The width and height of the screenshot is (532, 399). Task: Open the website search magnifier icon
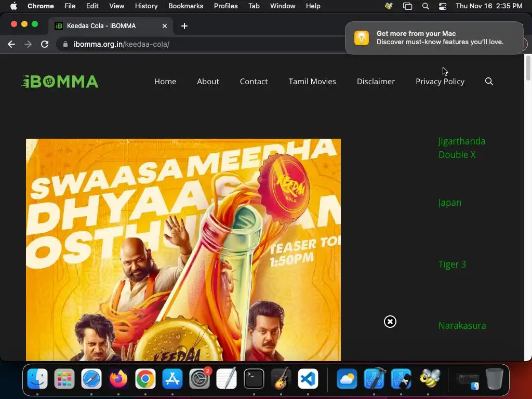click(489, 82)
